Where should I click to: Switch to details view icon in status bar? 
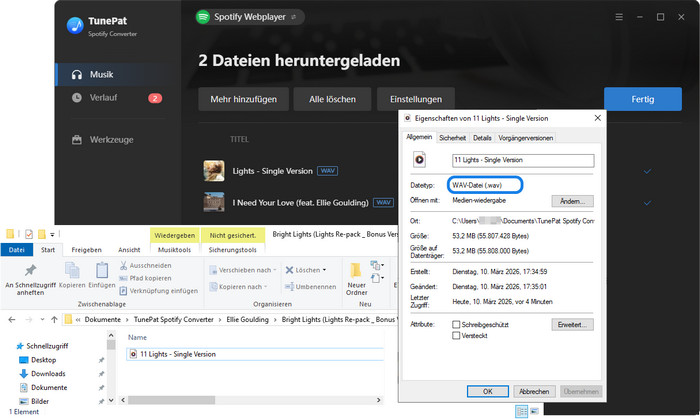(521, 411)
